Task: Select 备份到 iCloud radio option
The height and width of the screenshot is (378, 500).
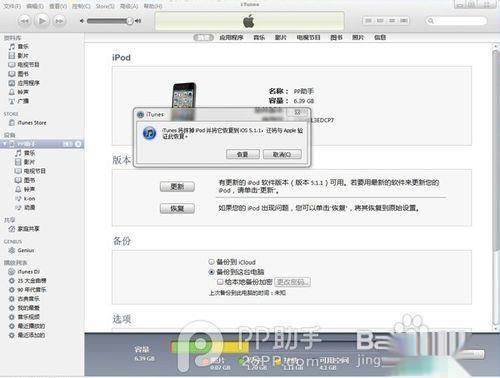Action: tap(211, 262)
